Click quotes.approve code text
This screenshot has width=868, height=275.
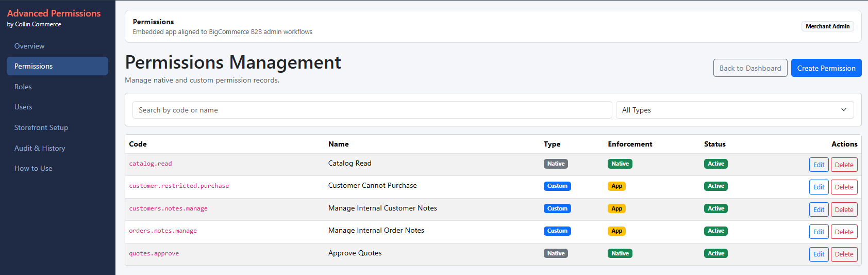pos(154,253)
